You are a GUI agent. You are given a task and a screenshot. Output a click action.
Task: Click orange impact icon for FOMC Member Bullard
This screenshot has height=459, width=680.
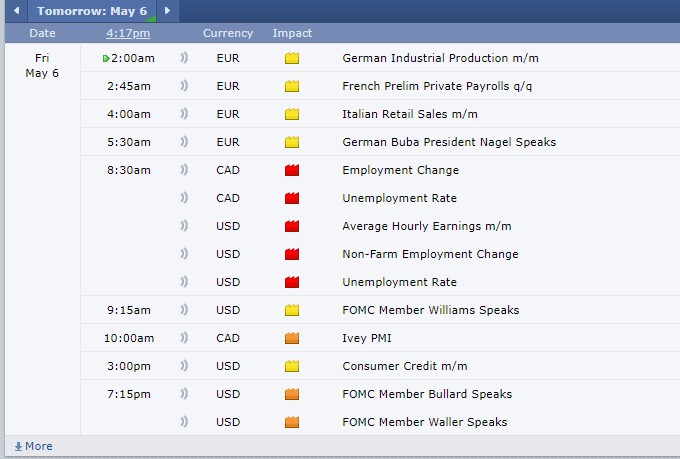[292, 394]
